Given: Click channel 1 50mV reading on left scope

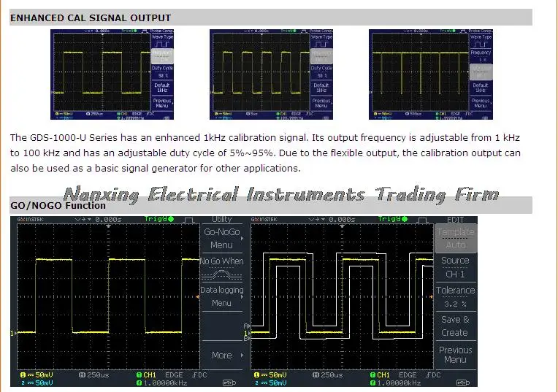Looking at the screenshot, I should coord(37,375).
